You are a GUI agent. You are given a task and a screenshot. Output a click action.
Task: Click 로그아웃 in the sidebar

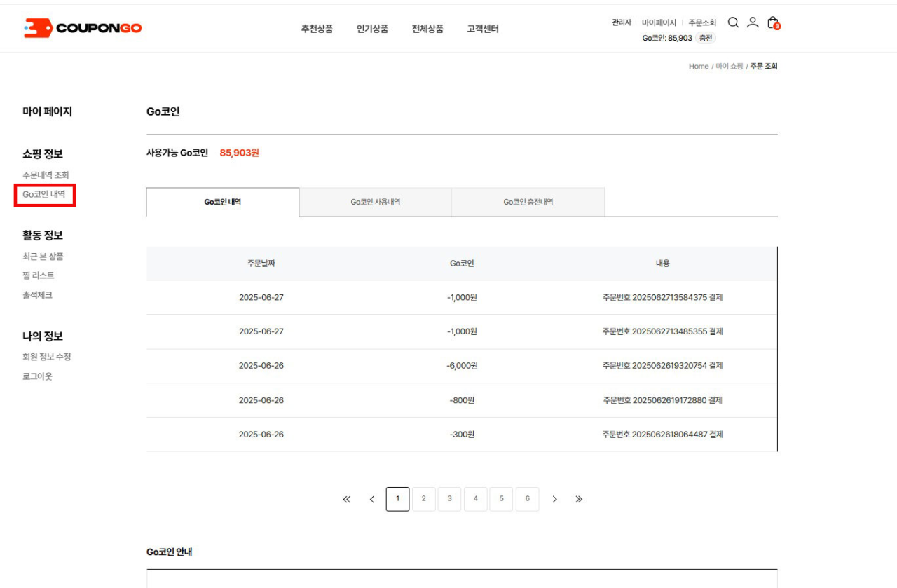[37, 376]
